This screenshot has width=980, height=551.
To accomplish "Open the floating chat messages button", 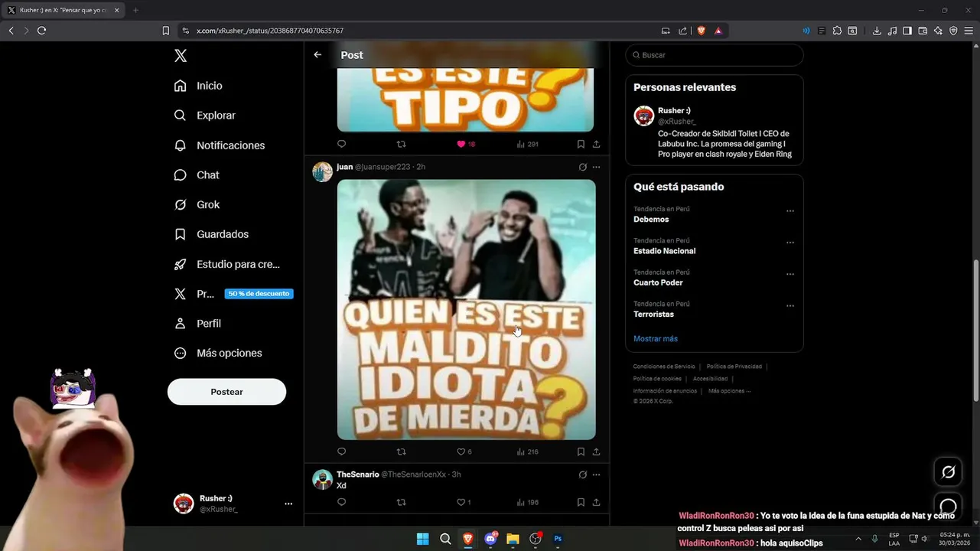I will click(948, 506).
